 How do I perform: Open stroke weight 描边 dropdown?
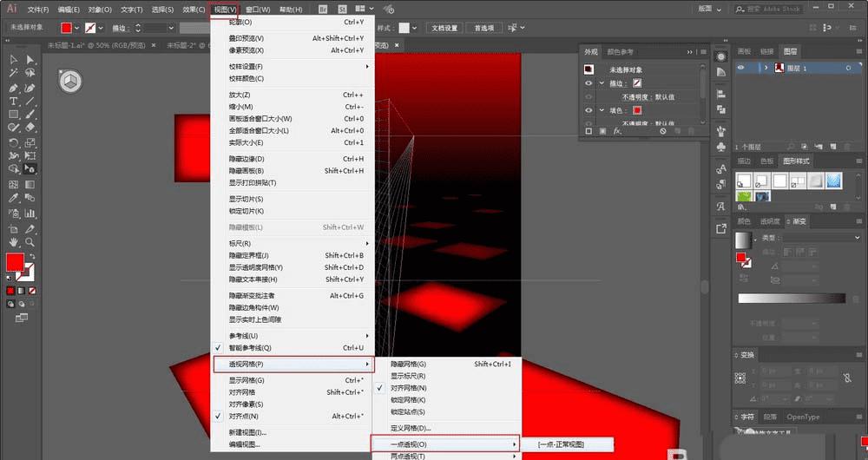(x=171, y=28)
